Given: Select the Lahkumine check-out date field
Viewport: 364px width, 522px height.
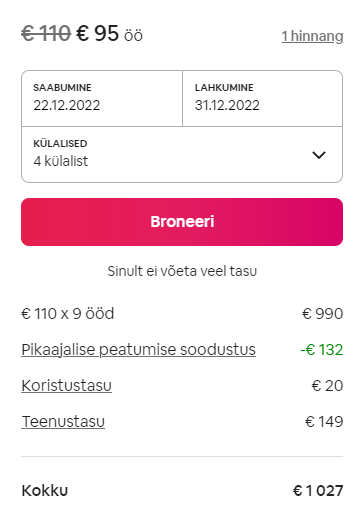Looking at the screenshot, I should coord(263,98).
